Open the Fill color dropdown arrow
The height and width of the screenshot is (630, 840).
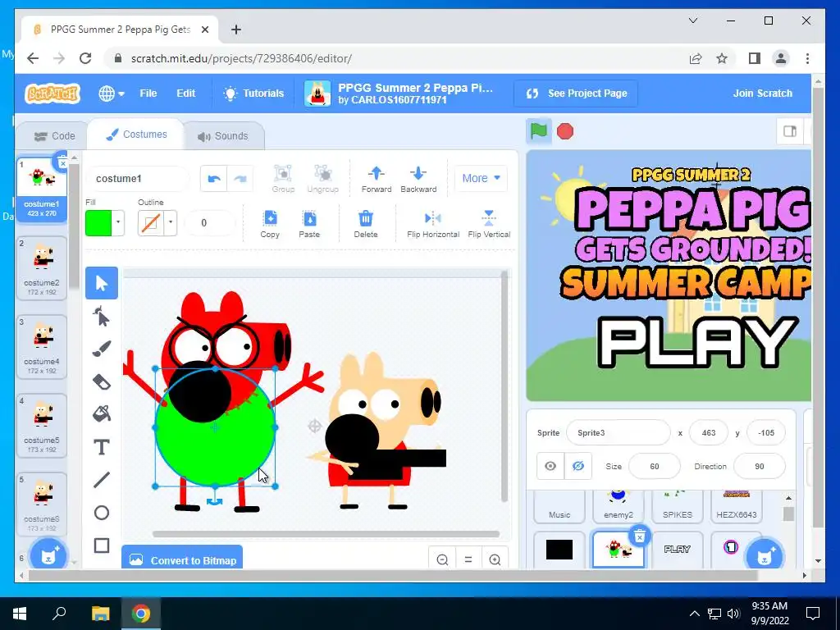(x=118, y=223)
